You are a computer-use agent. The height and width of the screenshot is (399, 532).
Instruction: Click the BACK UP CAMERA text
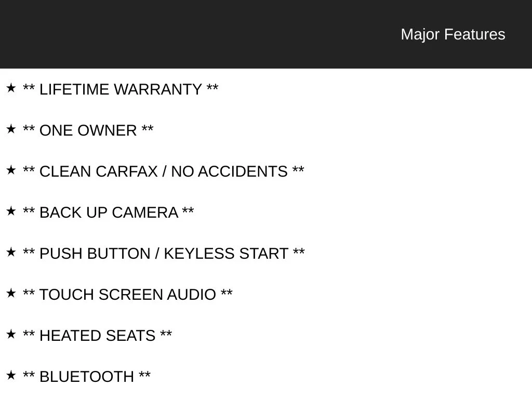coord(108,212)
